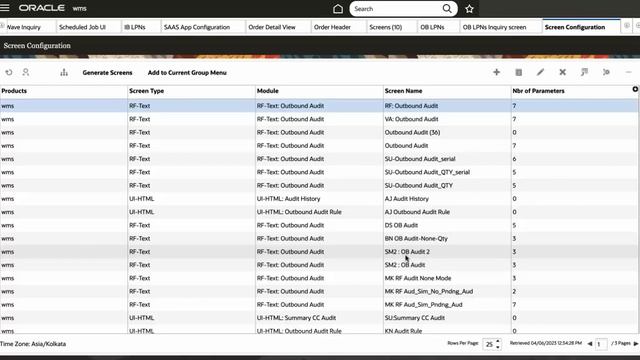Increase Rows Per Page value
Image resolution: width=640 pixels, height=360 pixels.
(498, 341)
